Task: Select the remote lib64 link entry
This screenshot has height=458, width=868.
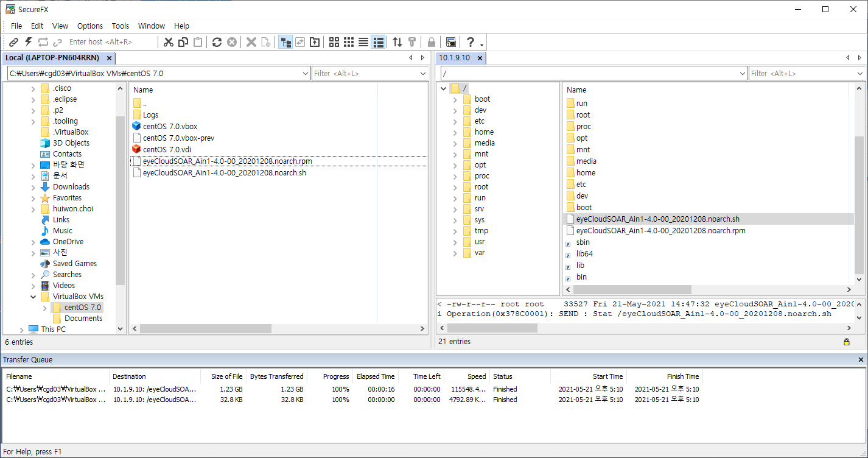Action: pos(584,254)
